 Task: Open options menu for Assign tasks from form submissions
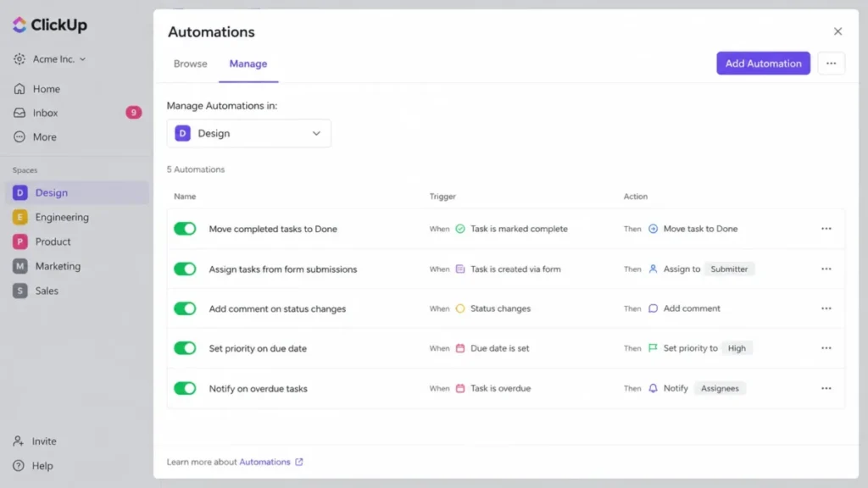pos(826,269)
